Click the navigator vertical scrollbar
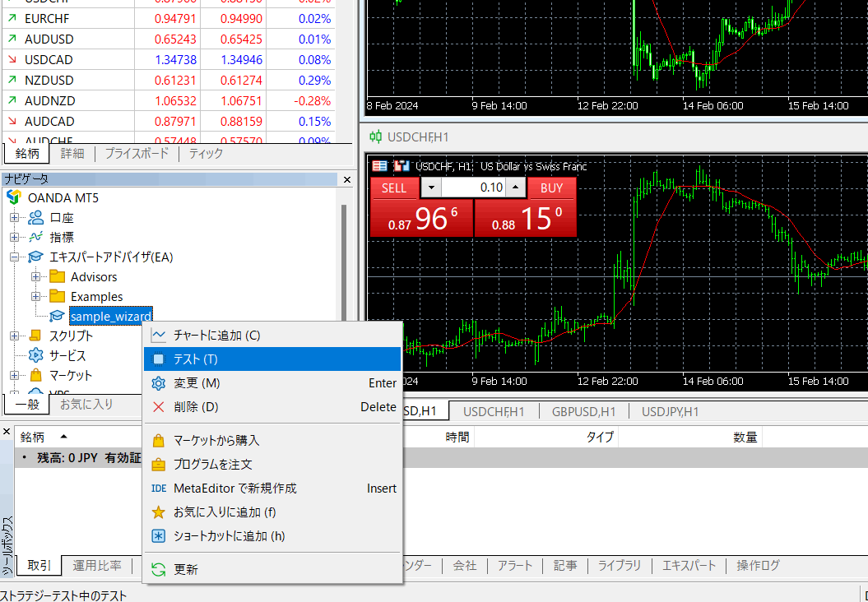Screen dimensions: 868x602 [344, 263]
